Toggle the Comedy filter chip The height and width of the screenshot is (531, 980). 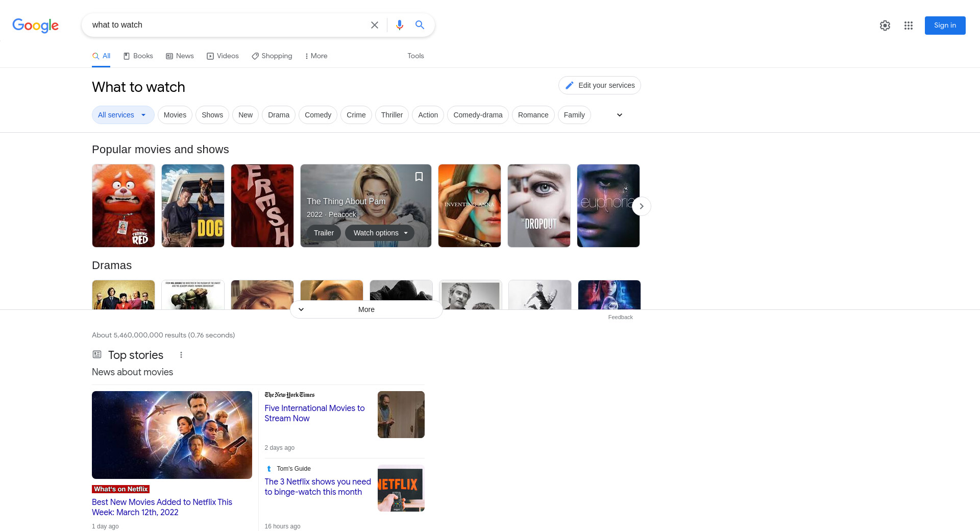click(317, 115)
